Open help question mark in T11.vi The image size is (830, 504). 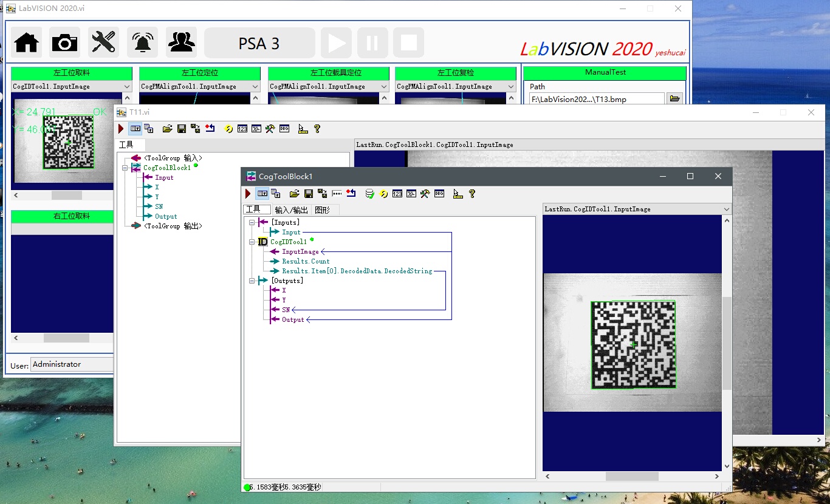pyautogui.click(x=317, y=129)
